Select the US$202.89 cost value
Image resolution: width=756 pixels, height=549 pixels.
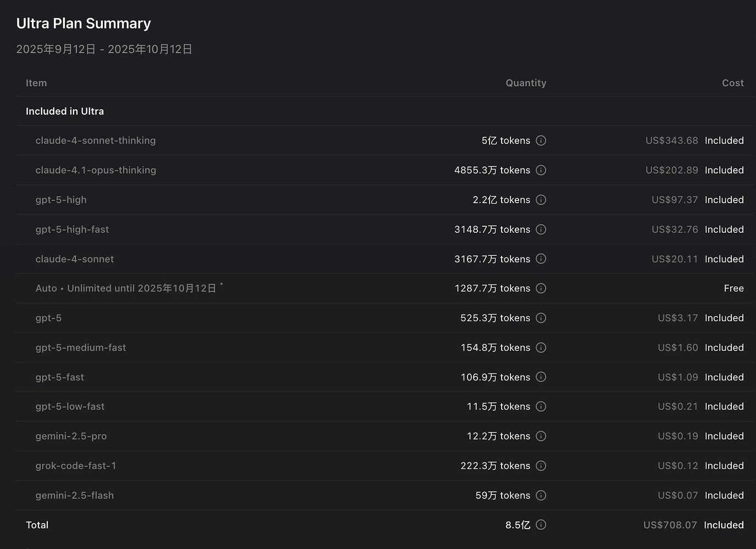(672, 170)
